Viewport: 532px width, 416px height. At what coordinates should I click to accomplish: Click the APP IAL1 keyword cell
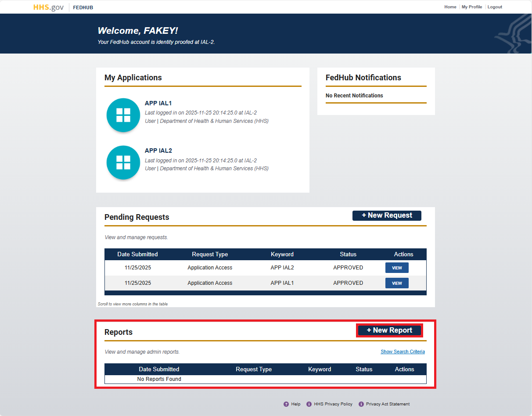[x=282, y=283]
